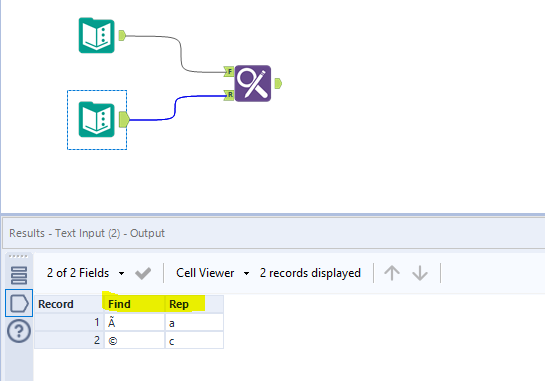545x381 pixels.
Task: Go to previous record with up arrow
Action: pos(392,273)
